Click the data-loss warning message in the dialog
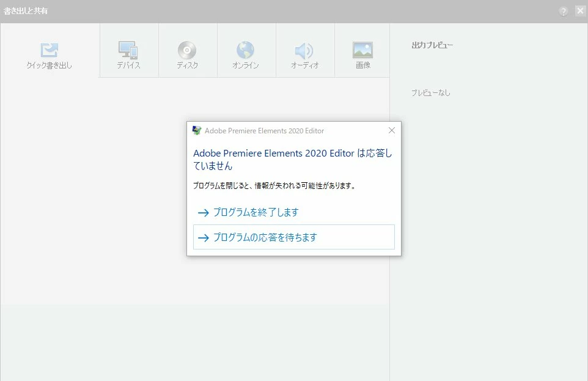This screenshot has height=381, width=588. (x=274, y=185)
